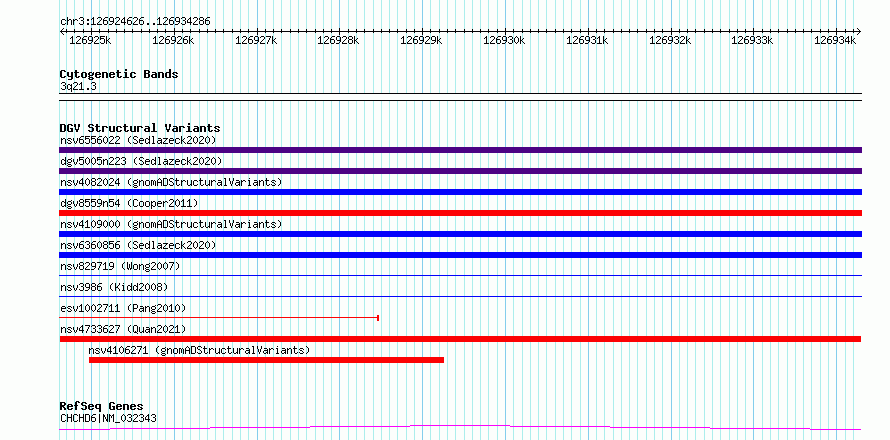
Task: Open the nsv4733627 (Quan2021) label
Action: click(x=123, y=329)
